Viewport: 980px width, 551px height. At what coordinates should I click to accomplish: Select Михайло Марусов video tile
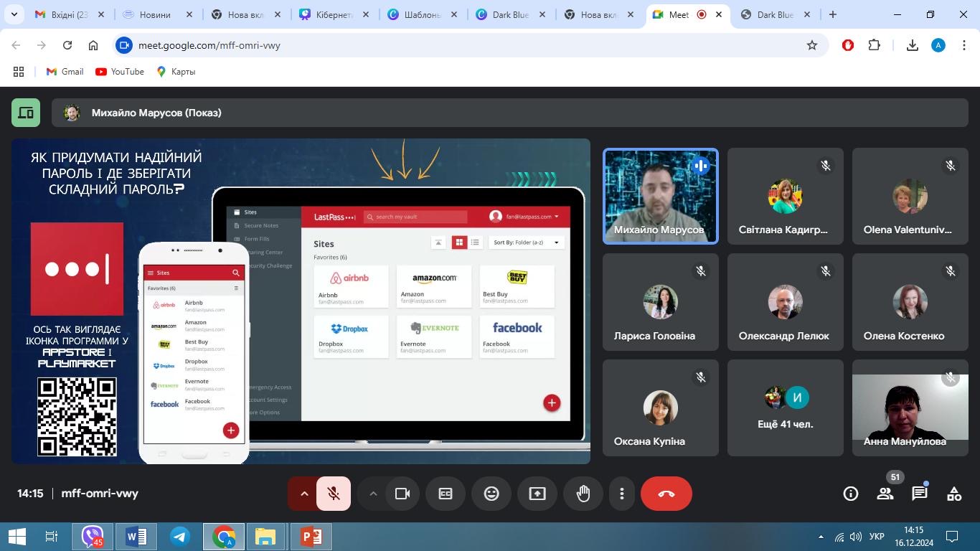(x=661, y=197)
